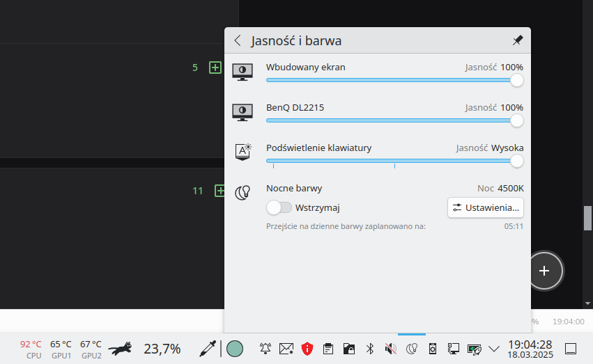Click the Jasność Wysoka keyboard level label

point(490,148)
